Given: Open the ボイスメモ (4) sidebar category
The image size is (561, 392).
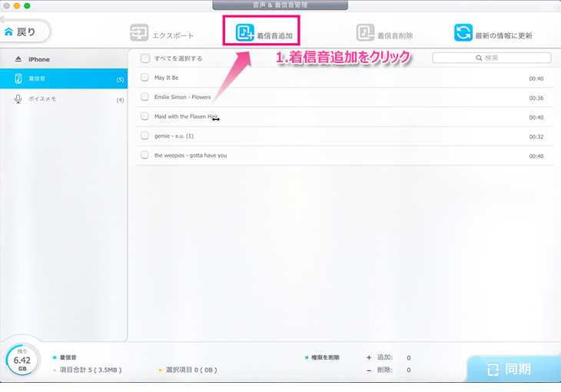Looking at the screenshot, I should [64, 99].
